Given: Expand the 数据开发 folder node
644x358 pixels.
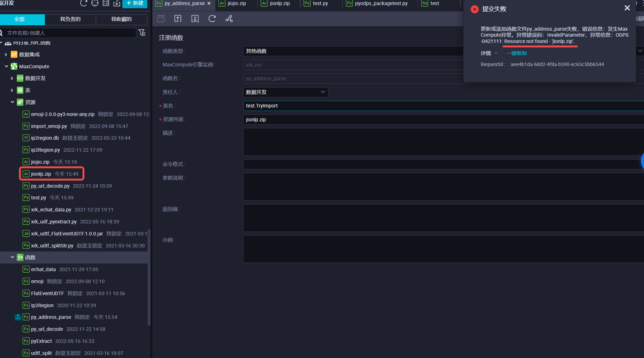Looking at the screenshot, I should coord(12,78).
